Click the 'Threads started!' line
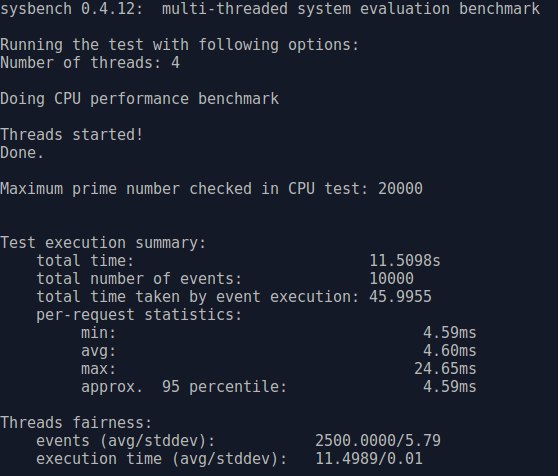Screen dimensions: 558x476 (x=72, y=134)
